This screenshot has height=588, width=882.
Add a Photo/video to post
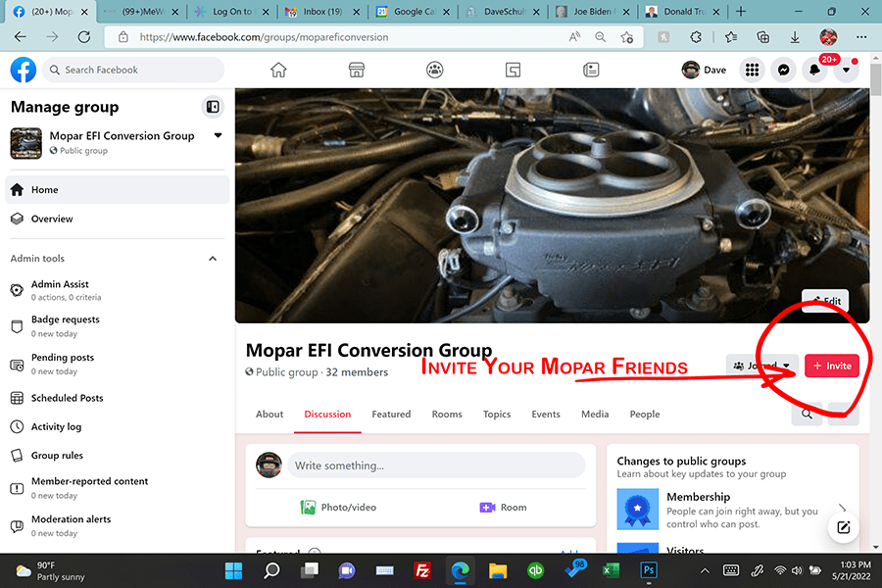[x=338, y=507]
